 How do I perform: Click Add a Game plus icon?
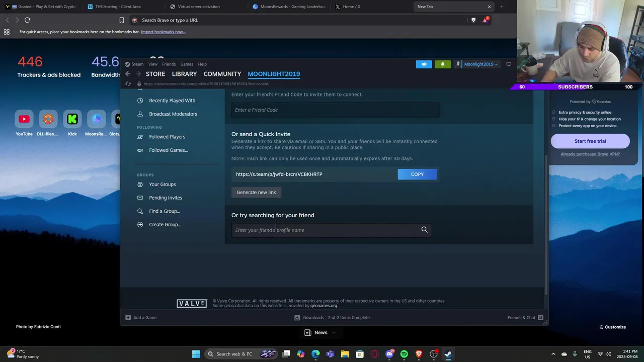click(x=128, y=318)
